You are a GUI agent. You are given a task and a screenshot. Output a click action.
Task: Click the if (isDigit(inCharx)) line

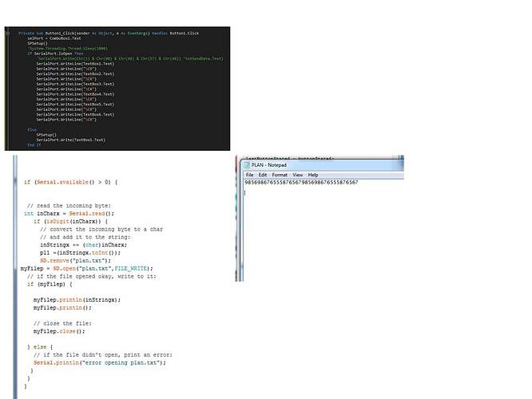[70, 221]
